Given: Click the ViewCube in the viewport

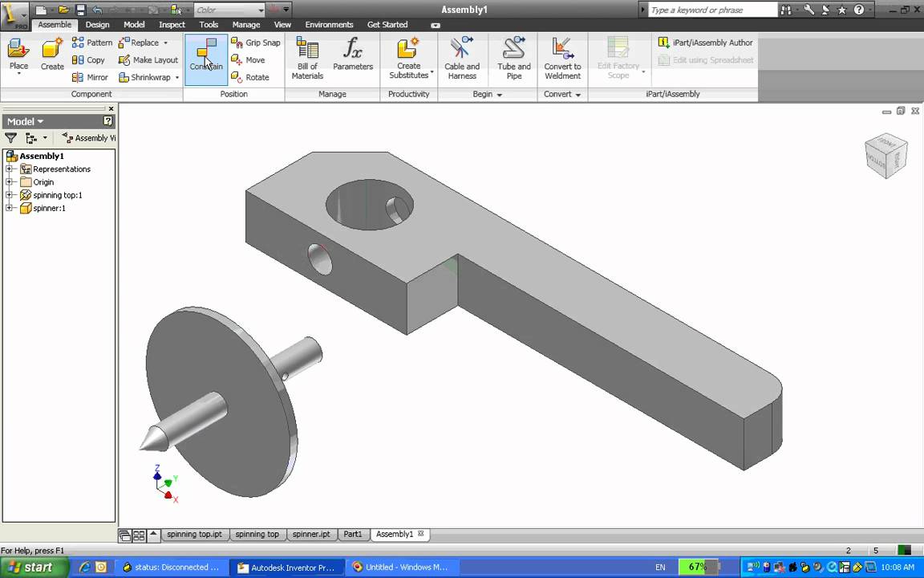Looking at the screenshot, I should [885, 155].
